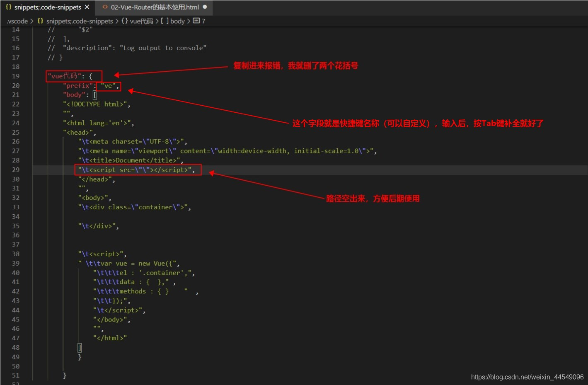Place cursor on the "prefix" key
This screenshot has height=385, width=588.
point(78,86)
